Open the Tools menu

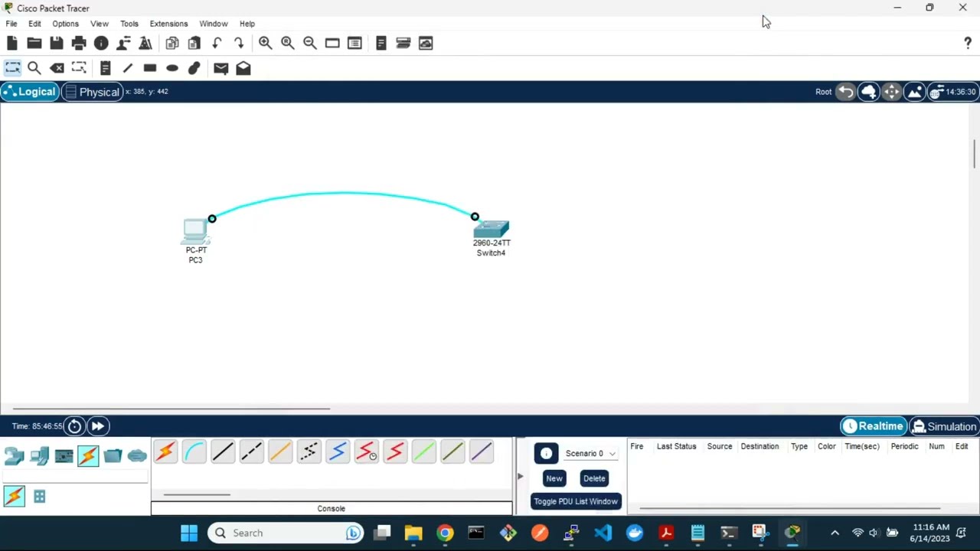point(129,24)
